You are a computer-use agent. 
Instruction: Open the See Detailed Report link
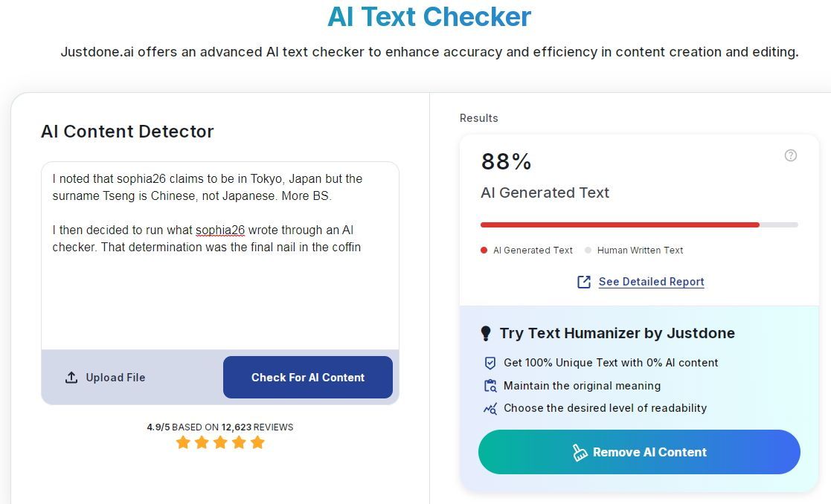coord(651,282)
